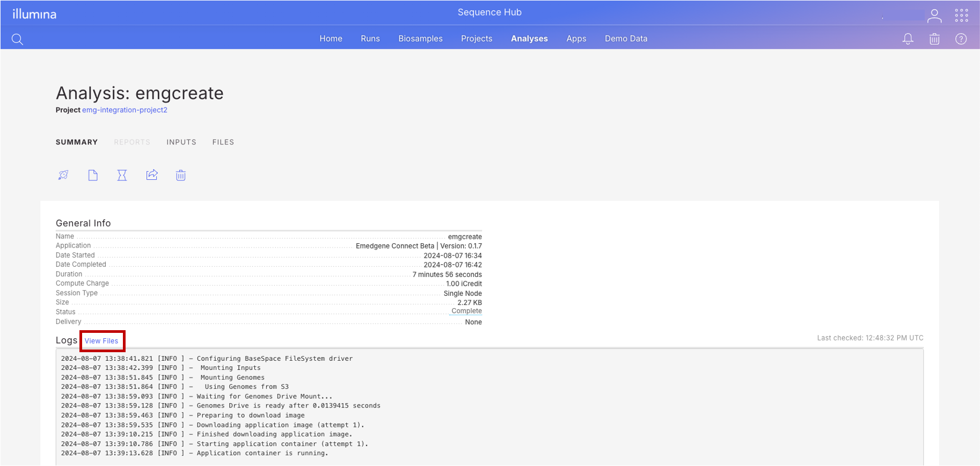This screenshot has width=980, height=466.
Task: Click the hourglass icon in the analysis toolbar
Action: 122,175
